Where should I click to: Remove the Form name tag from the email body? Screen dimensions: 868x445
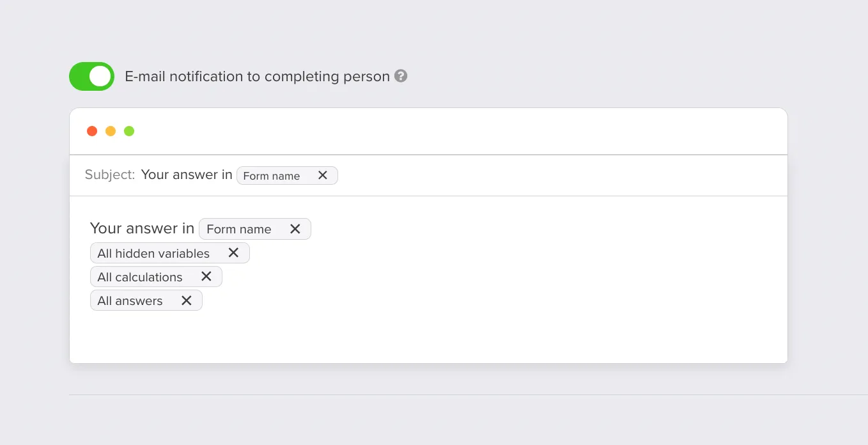click(295, 228)
